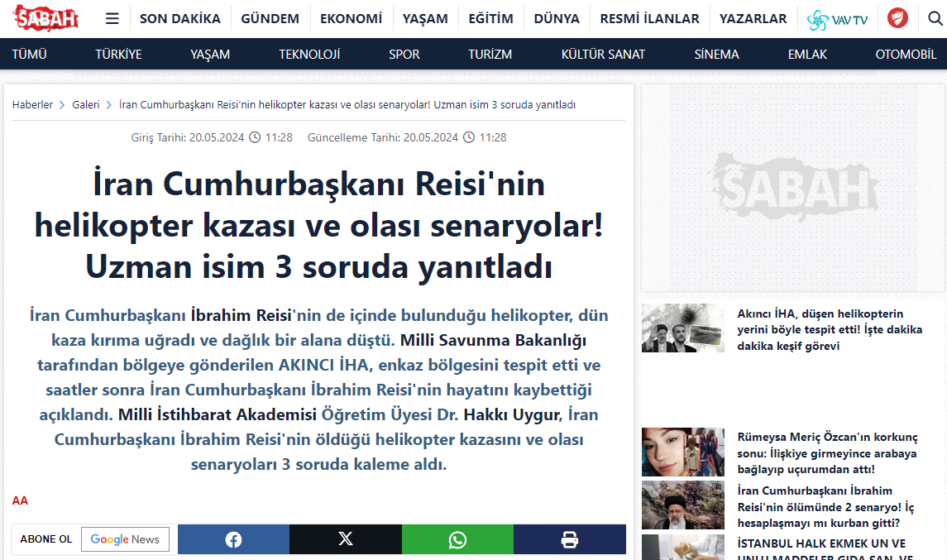This screenshot has height=560, width=947.
Task: Print the article using the printer icon
Action: (x=569, y=538)
